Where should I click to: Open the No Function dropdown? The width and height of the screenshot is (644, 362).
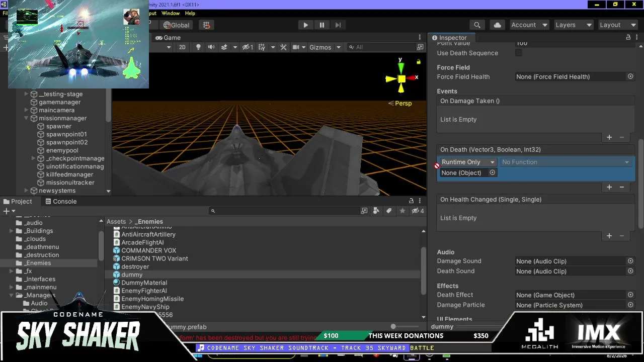point(566,162)
